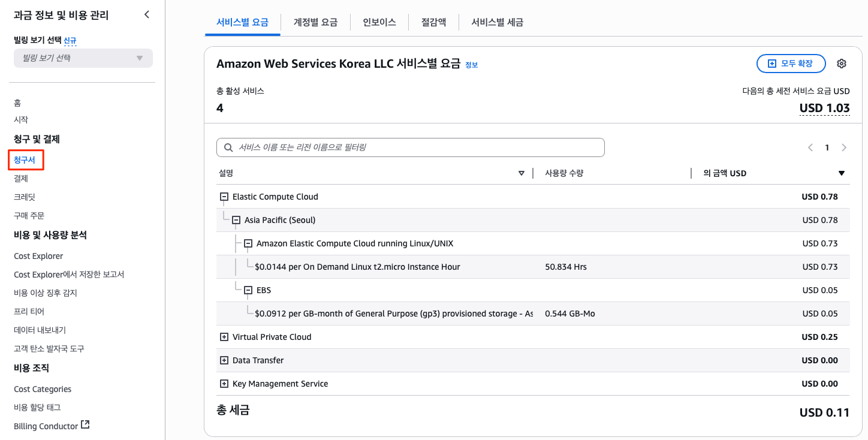Open 빌링 보기 선택 dropdown
The image size is (868, 440).
pyautogui.click(x=83, y=58)
